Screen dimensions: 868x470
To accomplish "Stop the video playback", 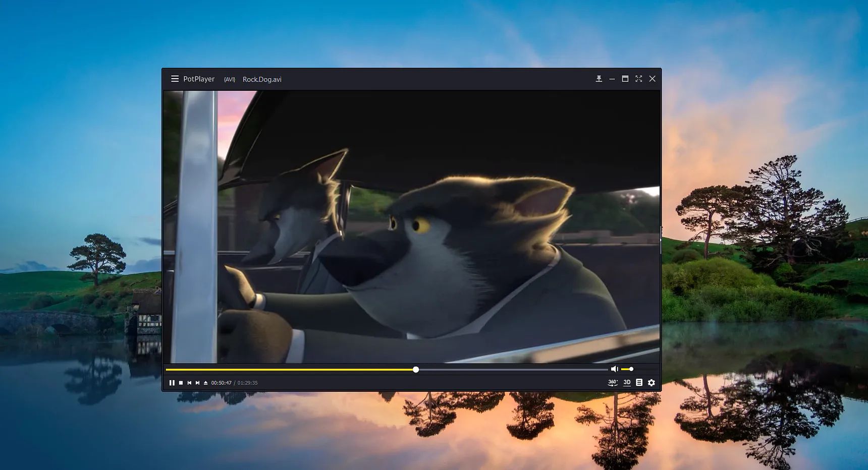I will coord(181,383).
